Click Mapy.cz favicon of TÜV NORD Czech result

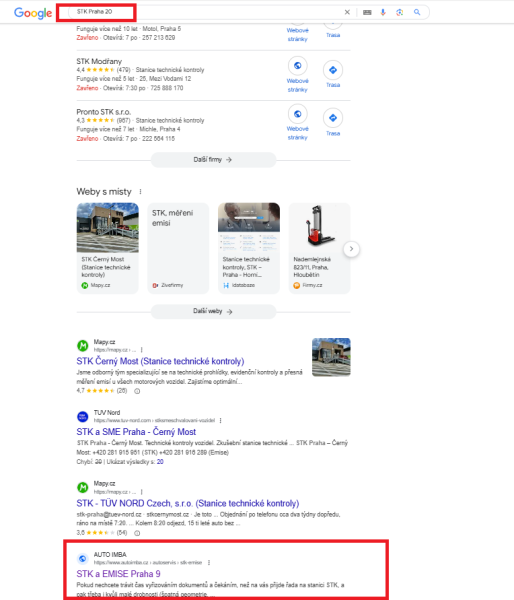83,488
